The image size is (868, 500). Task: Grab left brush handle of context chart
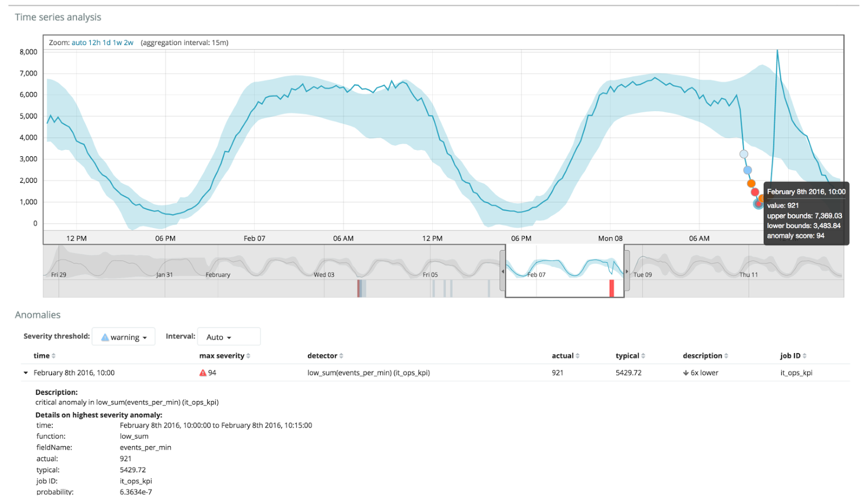pos(503,271)
